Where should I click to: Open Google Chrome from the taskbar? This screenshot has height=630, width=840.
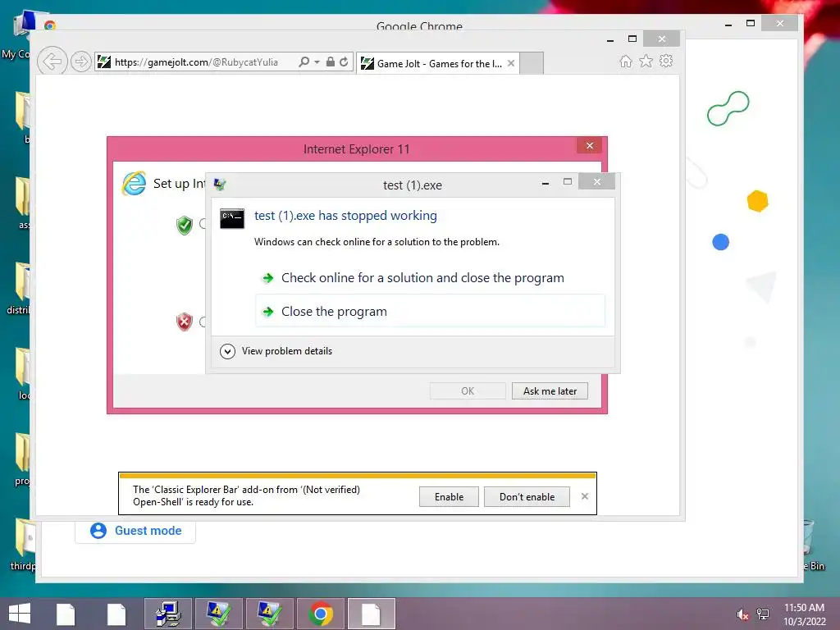click(321, 614)
